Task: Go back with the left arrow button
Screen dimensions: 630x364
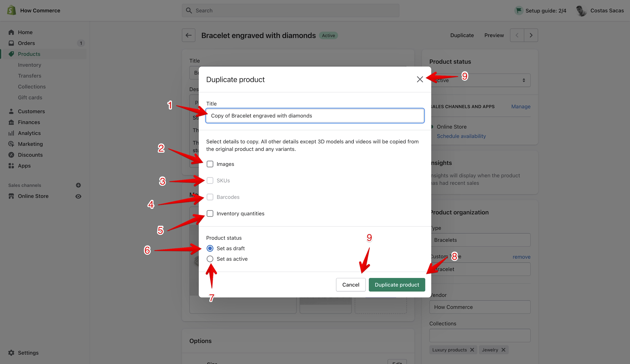Action: (x=189, y=35)
